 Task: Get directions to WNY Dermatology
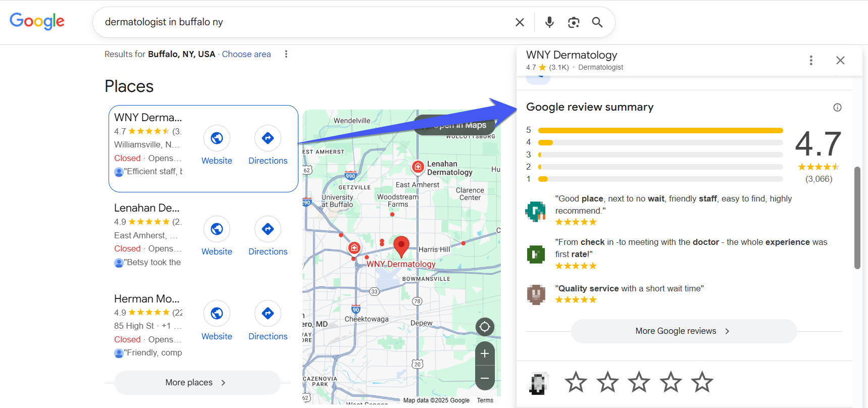point(268,138)
